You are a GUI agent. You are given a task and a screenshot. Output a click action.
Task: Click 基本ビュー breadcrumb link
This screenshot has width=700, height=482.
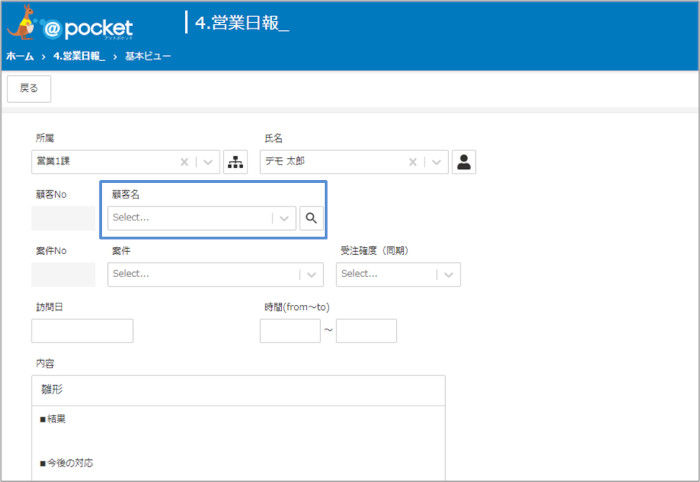tap(148, 56)
